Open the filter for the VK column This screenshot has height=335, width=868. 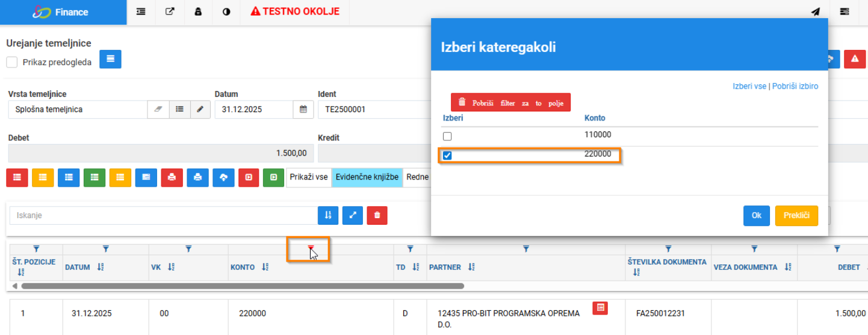(x=188, y=248)
